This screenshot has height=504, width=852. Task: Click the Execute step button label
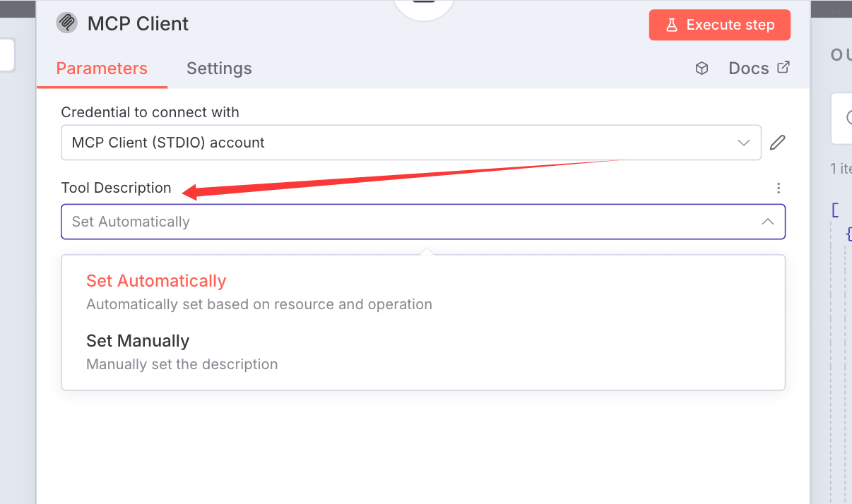(730, 25)
